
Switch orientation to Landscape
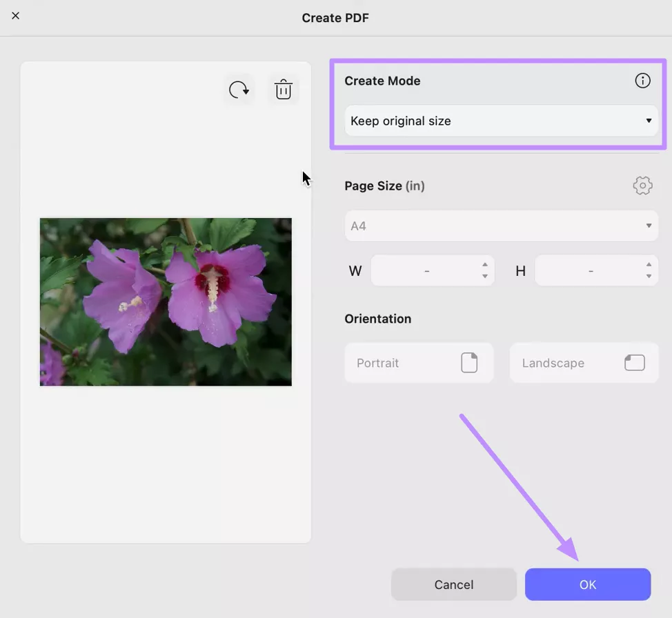(584, 362)
